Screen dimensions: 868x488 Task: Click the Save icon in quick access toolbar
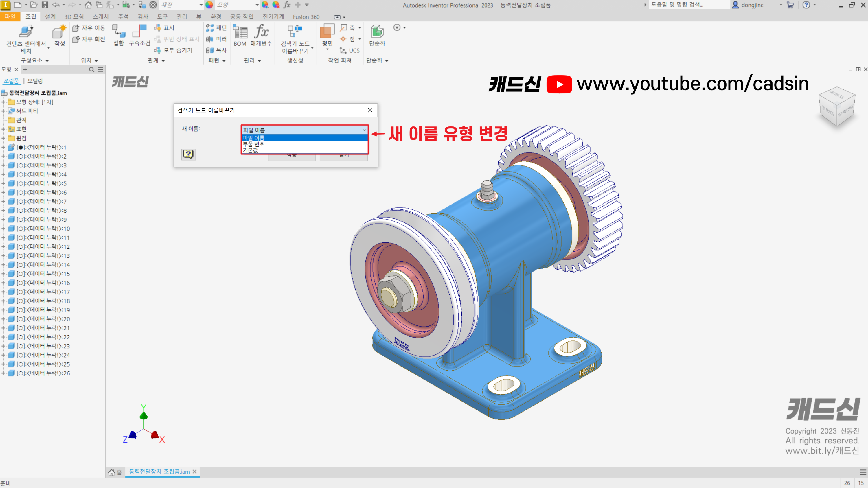(45, 5)
